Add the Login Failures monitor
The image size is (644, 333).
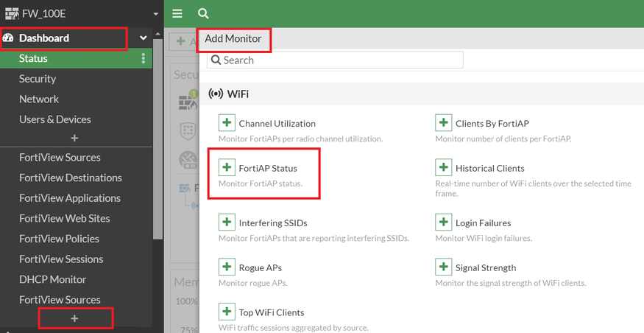point(443,222)
